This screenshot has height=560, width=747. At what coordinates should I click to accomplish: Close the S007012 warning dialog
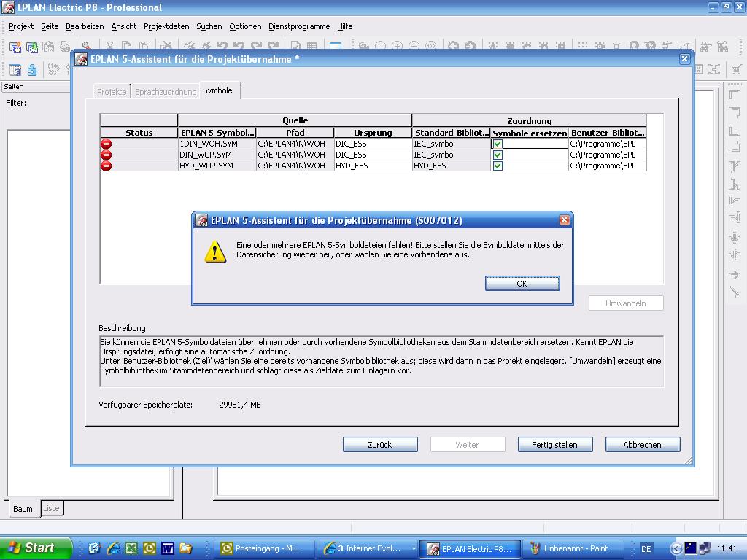coord(565,220)
